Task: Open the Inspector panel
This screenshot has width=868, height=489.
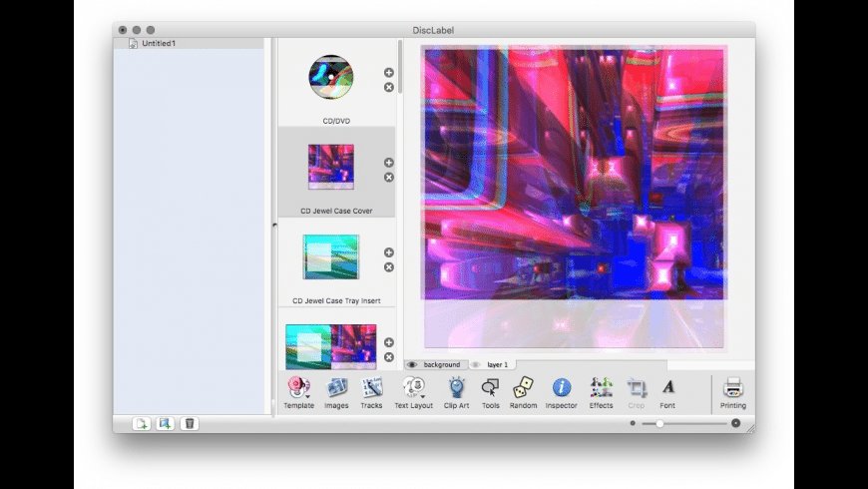Action: (x=561, y=389)
